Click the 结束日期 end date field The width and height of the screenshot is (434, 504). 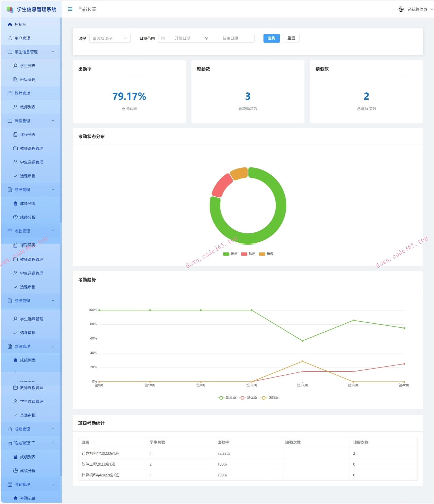230,38
